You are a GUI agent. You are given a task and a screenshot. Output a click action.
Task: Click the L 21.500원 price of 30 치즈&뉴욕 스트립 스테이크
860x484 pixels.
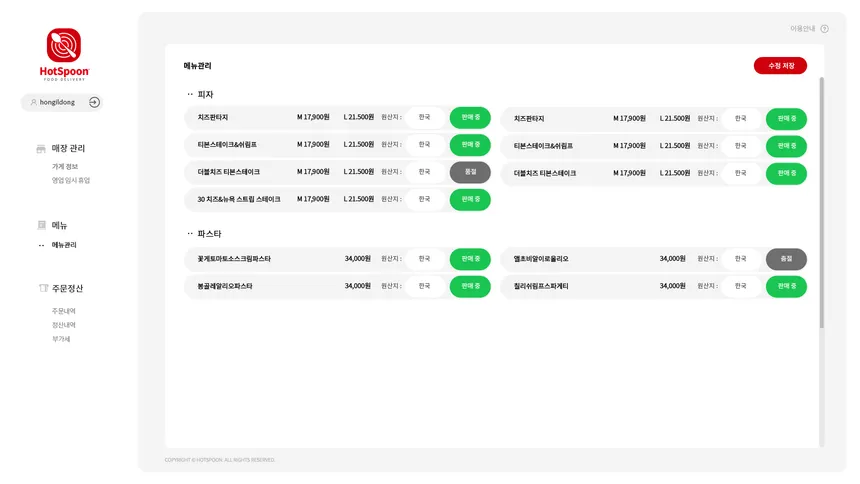(x=359, y=199)
